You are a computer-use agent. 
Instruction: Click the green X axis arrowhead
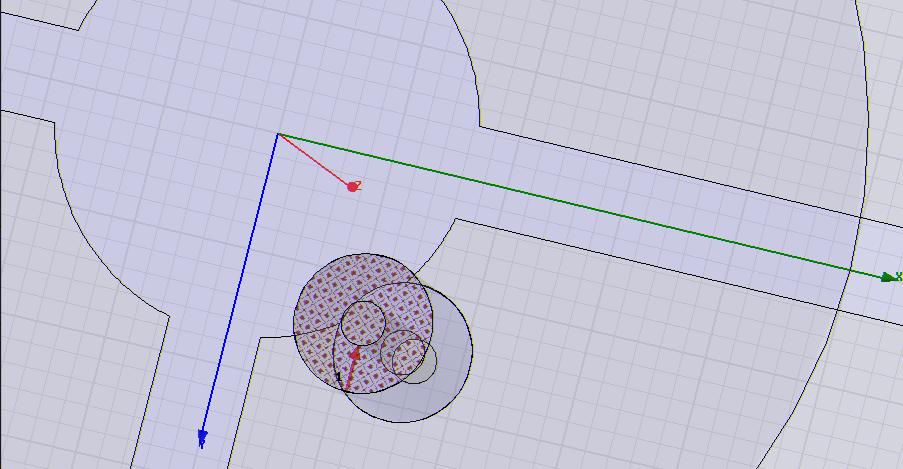(x=889, y=277)
